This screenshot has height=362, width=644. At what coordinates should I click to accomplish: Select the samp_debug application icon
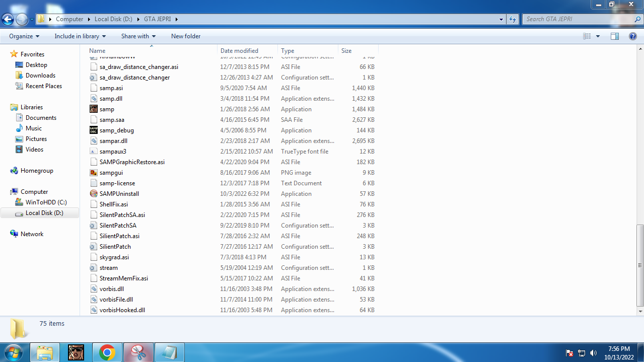(x=93, y=130)
